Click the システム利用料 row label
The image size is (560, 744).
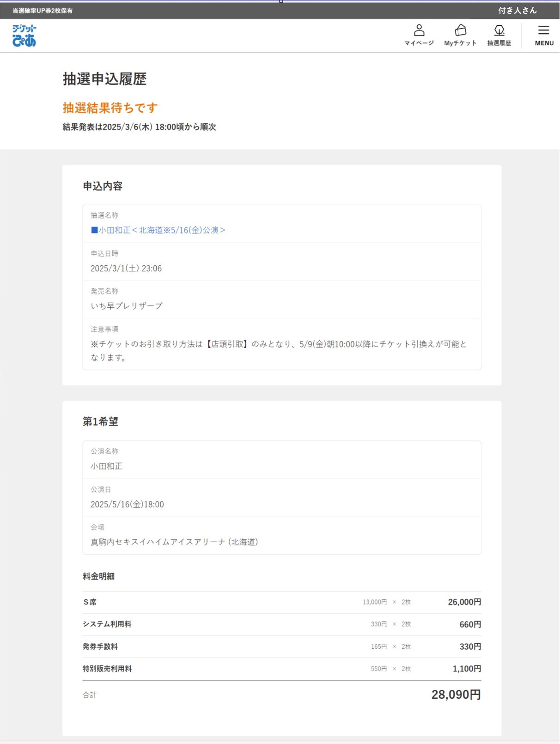tap(107, 624)
